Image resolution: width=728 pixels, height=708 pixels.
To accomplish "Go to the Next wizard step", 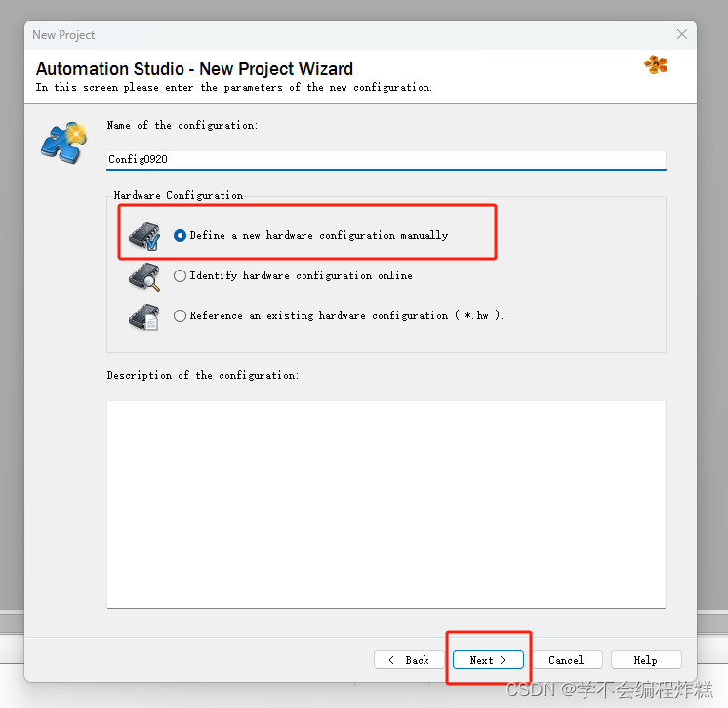I will [x=488, y=660].
